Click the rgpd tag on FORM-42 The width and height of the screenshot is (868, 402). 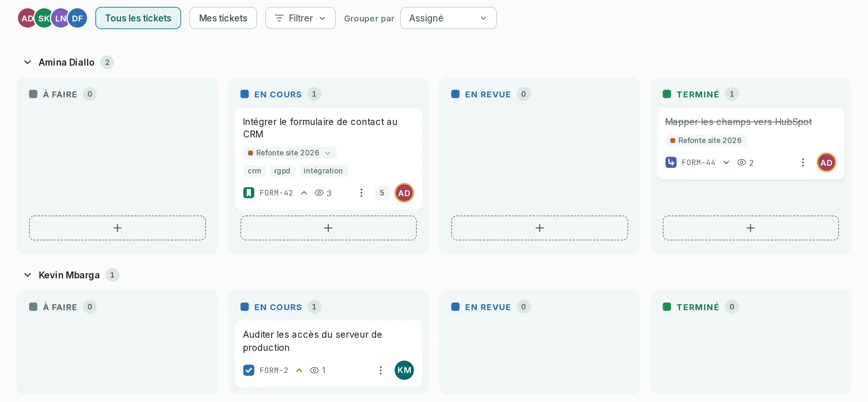pos(282,171)
